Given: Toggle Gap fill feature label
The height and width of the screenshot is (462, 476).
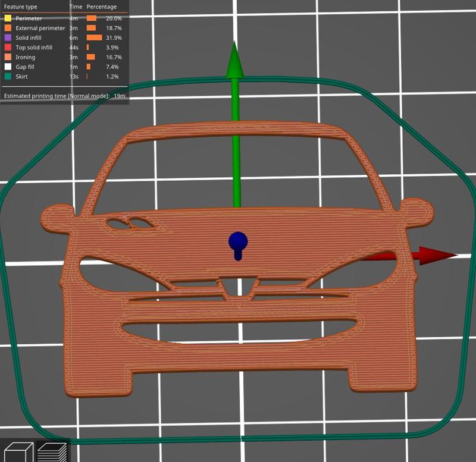Looking at the screenshot, I should tap(25, 67).
